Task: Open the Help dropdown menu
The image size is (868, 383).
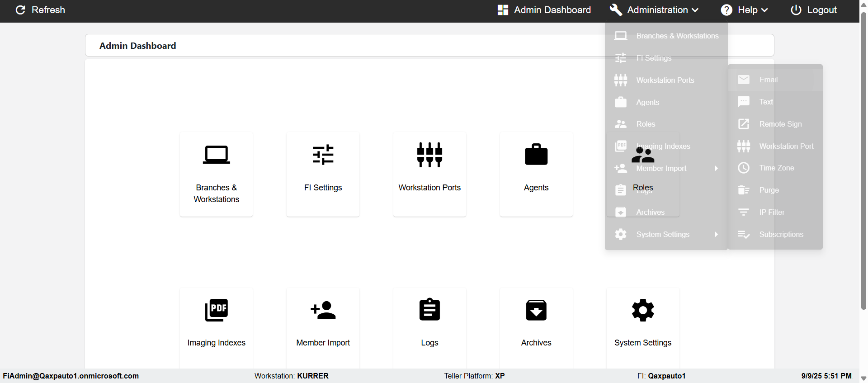Action: tap(744, 10)
